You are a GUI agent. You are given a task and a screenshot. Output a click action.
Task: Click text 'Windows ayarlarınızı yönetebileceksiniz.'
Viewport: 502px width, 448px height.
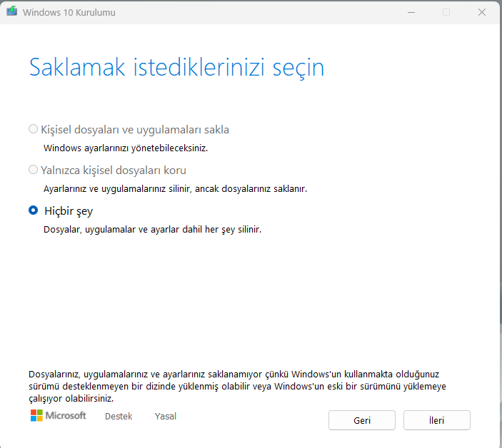point(126,148)
